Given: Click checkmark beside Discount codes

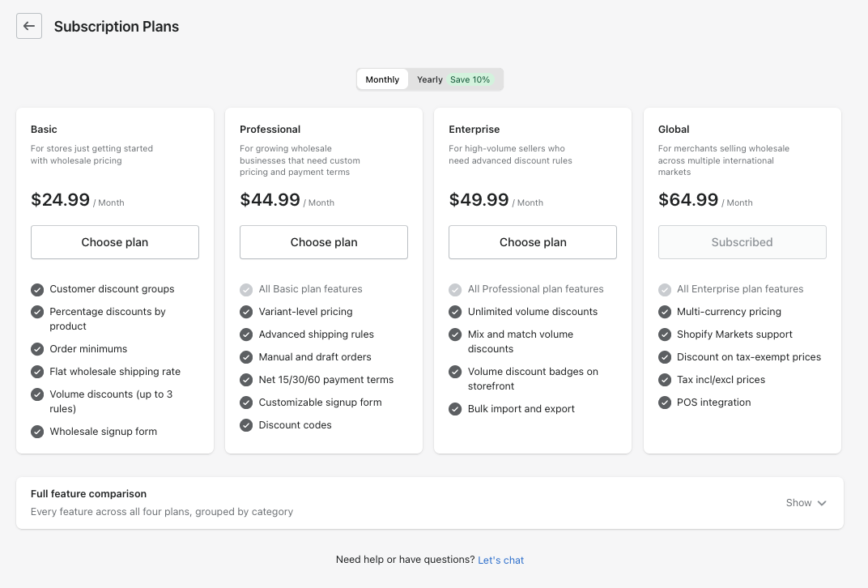Looking at the screenshot, I should pyautogui.click(x=246, y=426).
